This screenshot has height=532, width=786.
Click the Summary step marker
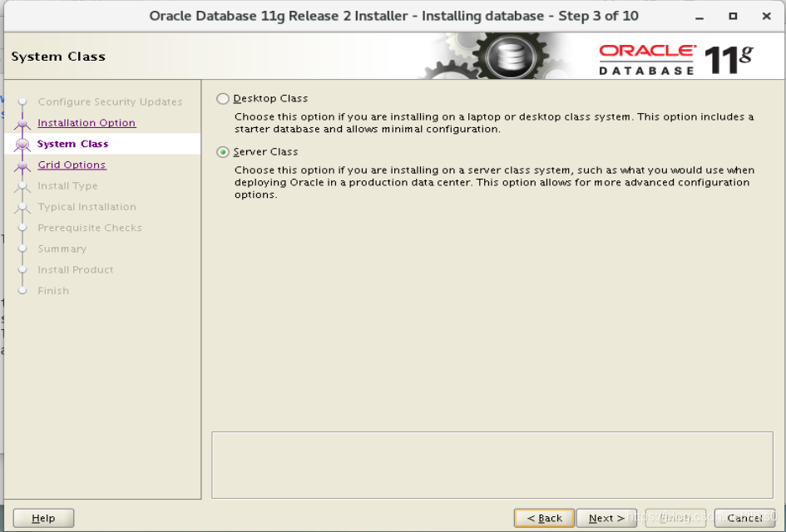[x=22, y=249]
